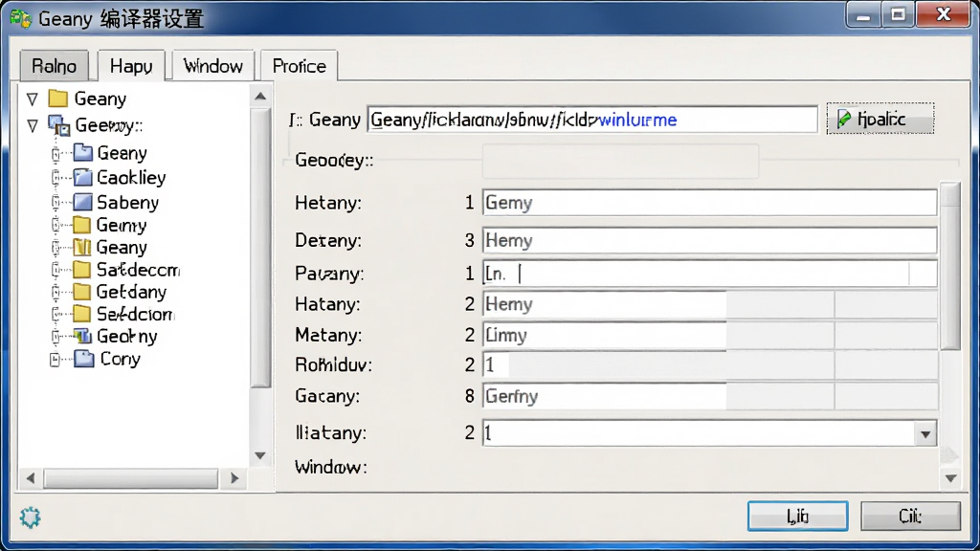Click the tree panel scroll down arrow
Viewport: 980px width, 551px height.
260,456
